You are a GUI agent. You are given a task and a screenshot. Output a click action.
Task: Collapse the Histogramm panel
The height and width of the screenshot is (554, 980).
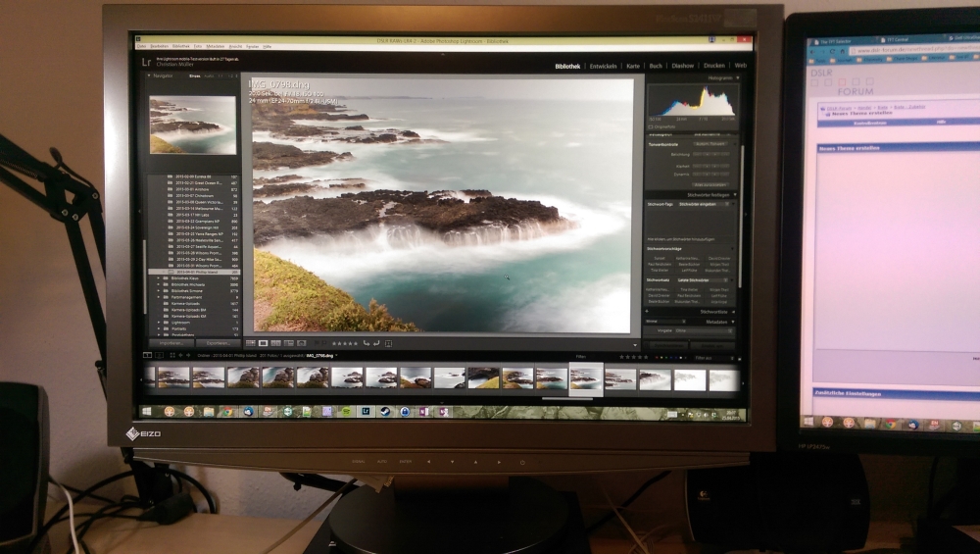[x=718, y=76]
